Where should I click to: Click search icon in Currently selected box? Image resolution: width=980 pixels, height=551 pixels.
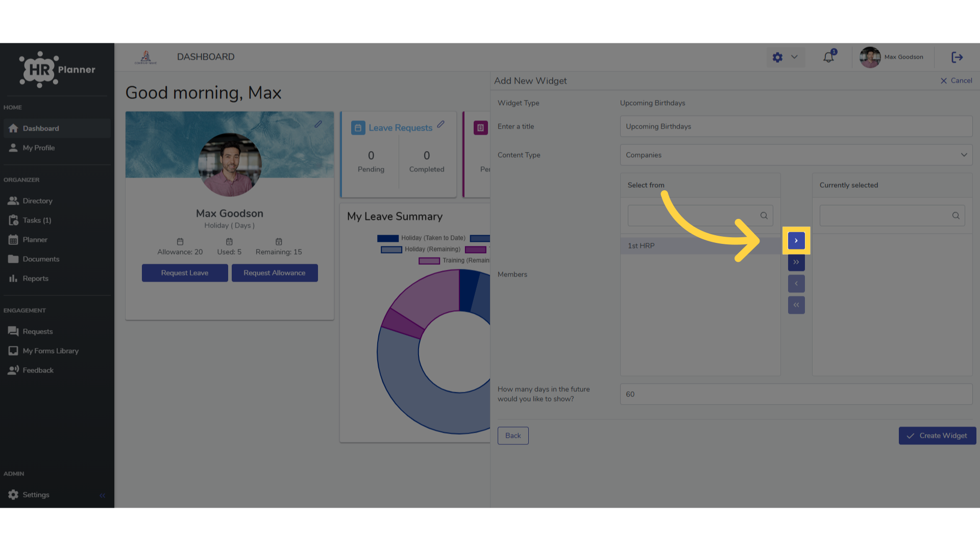pyautogui.click(x=955, y=216)
